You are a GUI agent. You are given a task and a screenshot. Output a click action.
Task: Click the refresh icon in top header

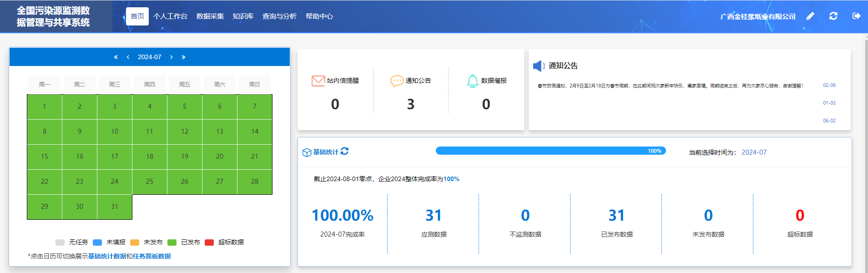833,16
